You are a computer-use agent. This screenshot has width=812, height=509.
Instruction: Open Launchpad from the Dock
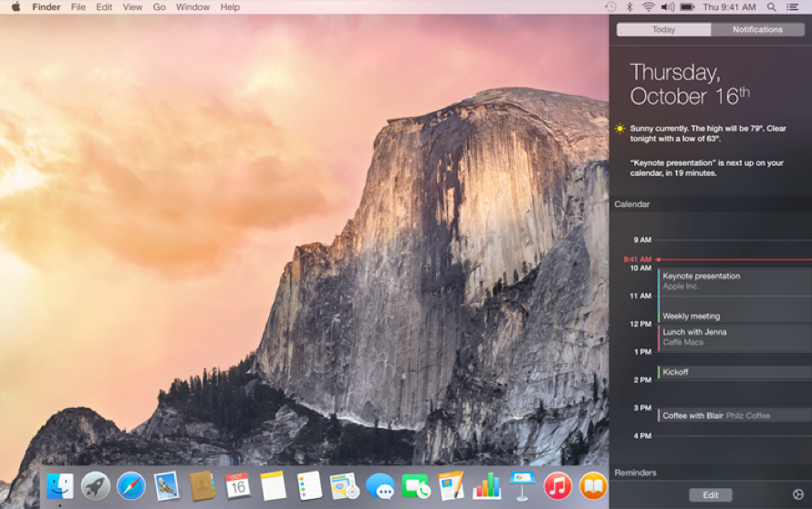95,485
